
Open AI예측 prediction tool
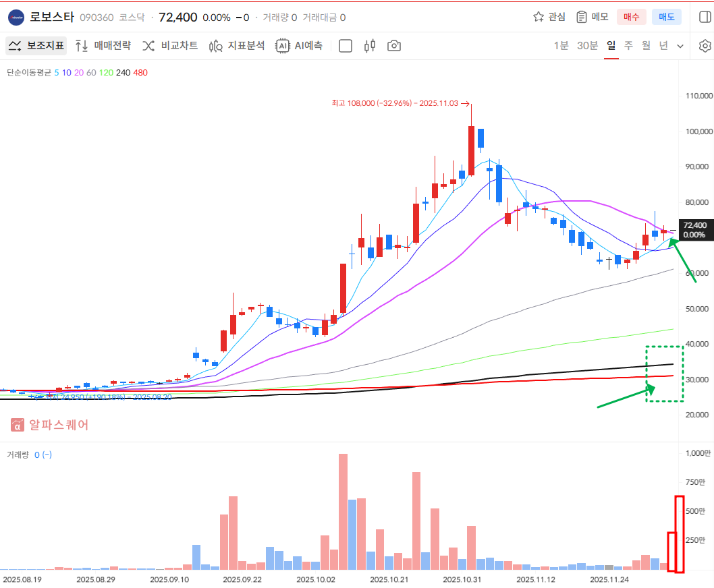pyautogui.click(x=300, y=46)
